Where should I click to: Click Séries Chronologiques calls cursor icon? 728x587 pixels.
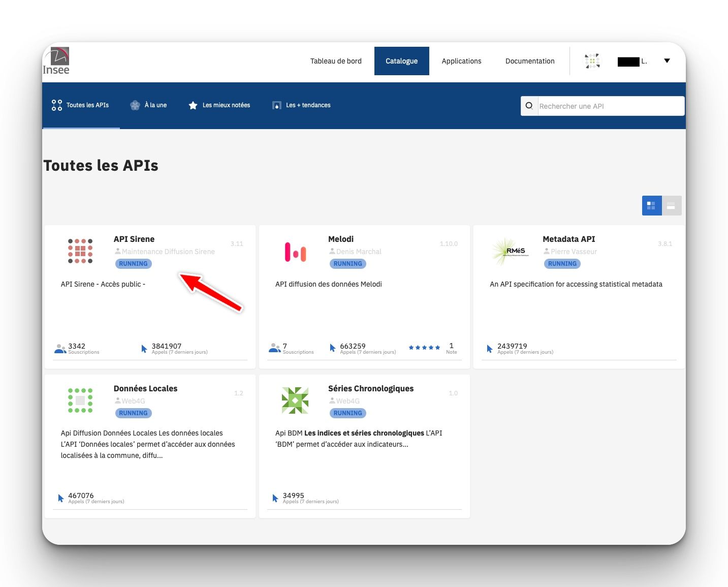[x=275, y=498]
